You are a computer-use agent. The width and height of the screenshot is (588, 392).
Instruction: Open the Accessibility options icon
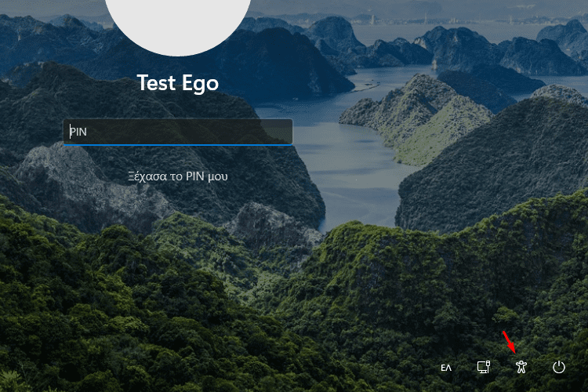coord(521,367)
